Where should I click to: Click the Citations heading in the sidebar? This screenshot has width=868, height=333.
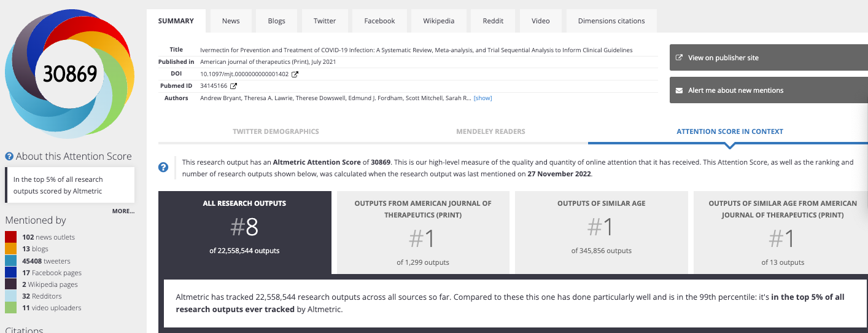pyautogui.click(x=24, y=329)
